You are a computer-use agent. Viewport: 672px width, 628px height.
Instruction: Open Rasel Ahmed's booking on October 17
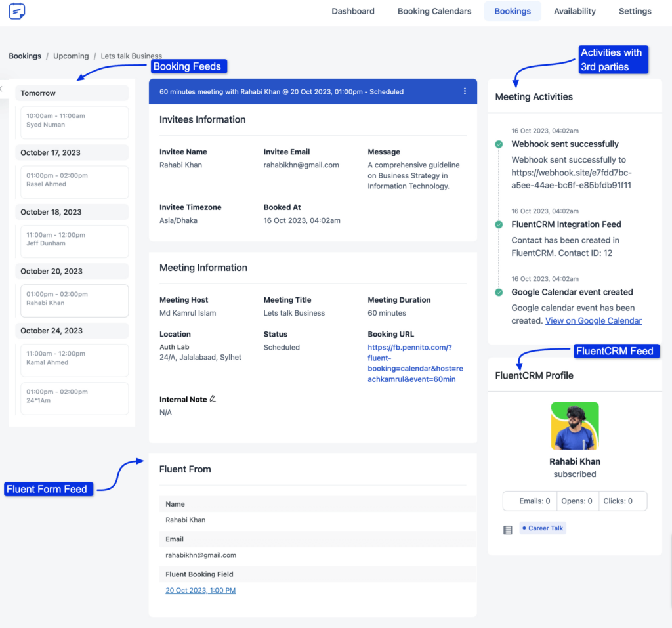(x=74, y=182)
